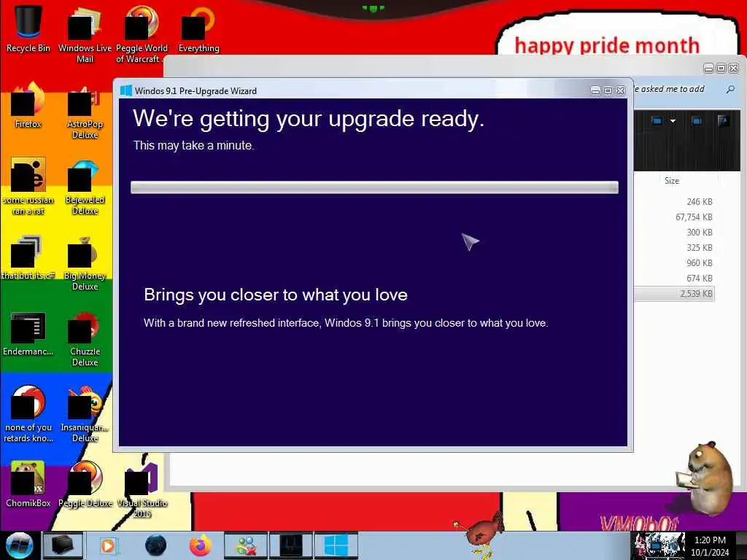
Task: Switch to the Windos upgrade wizard taskbar button
Action: pyautogui.click(x=336, y=545)
